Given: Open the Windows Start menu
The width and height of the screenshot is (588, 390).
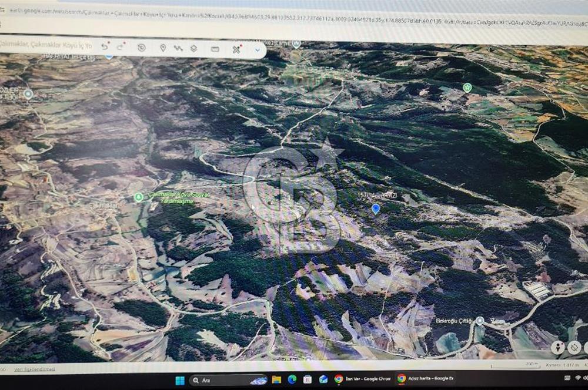Looking at the screenshot, I should coord(179,380).
